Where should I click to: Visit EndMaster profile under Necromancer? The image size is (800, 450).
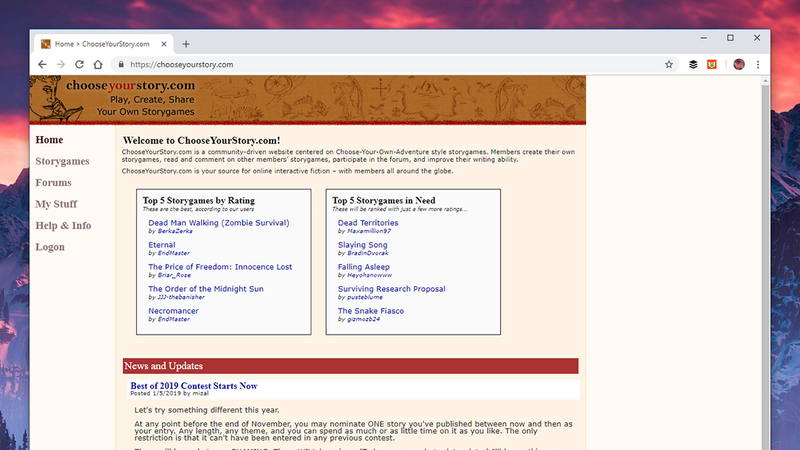[173, 319]
